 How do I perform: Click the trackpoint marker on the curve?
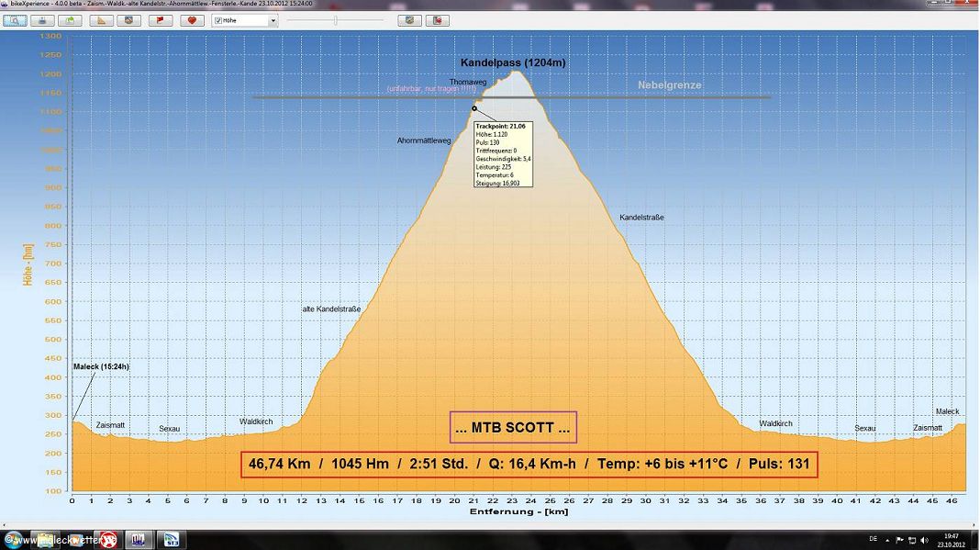[474, 108]
